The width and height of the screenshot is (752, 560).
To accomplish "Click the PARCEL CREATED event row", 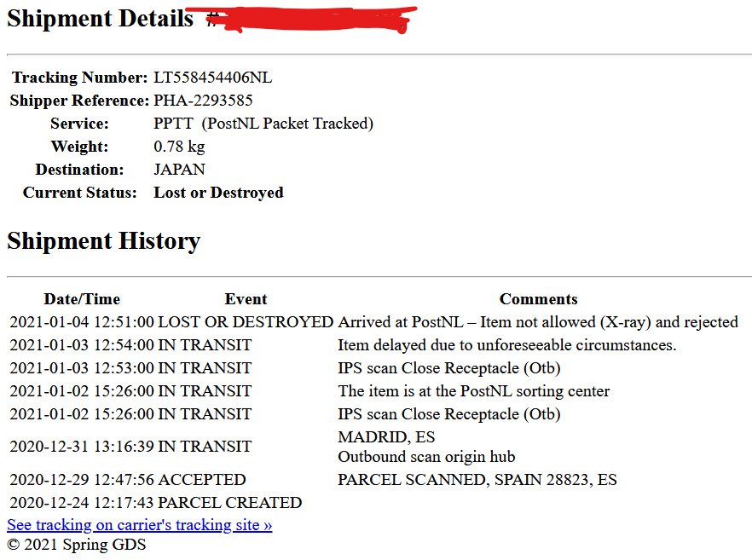I will coord(230,503).
